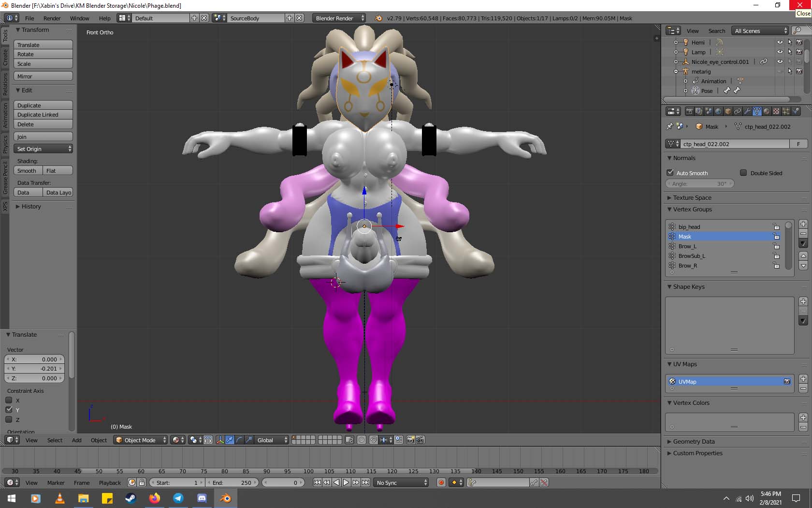Click the Smooth shading button
812x508 pixels.
point(28,171)
